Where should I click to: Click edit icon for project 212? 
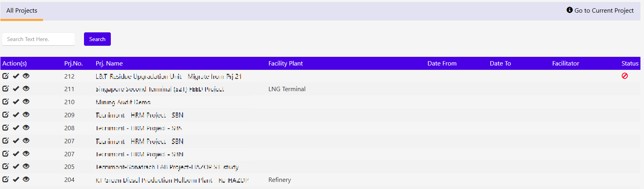point(6,76)
